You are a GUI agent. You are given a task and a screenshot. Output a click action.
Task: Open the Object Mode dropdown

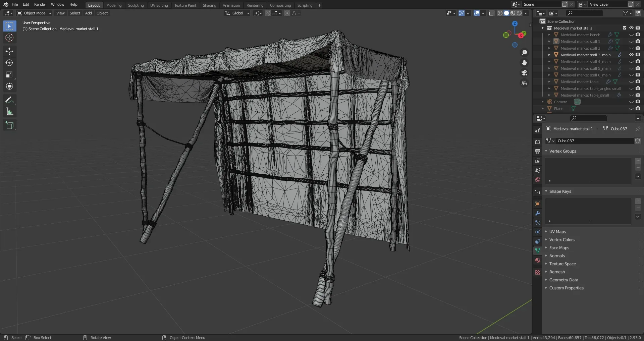pos(34,13)
